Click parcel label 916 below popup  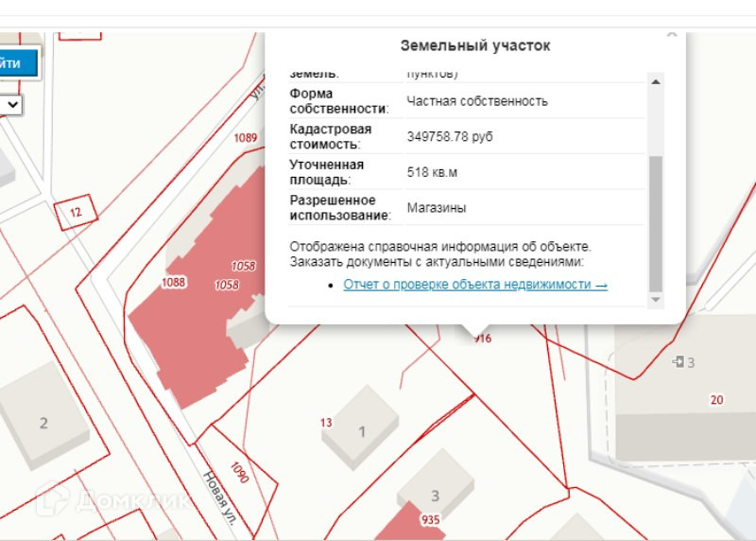[x=483, y=339]
